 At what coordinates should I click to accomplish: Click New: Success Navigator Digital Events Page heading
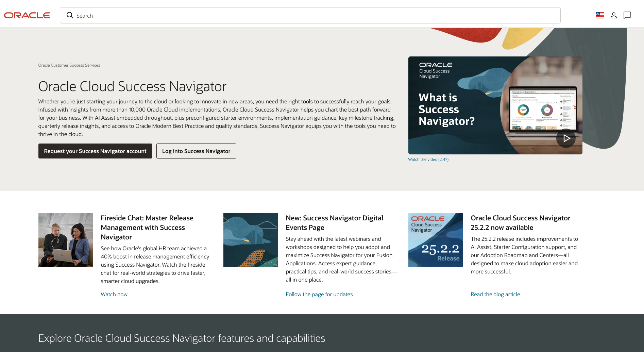[335, 223]
